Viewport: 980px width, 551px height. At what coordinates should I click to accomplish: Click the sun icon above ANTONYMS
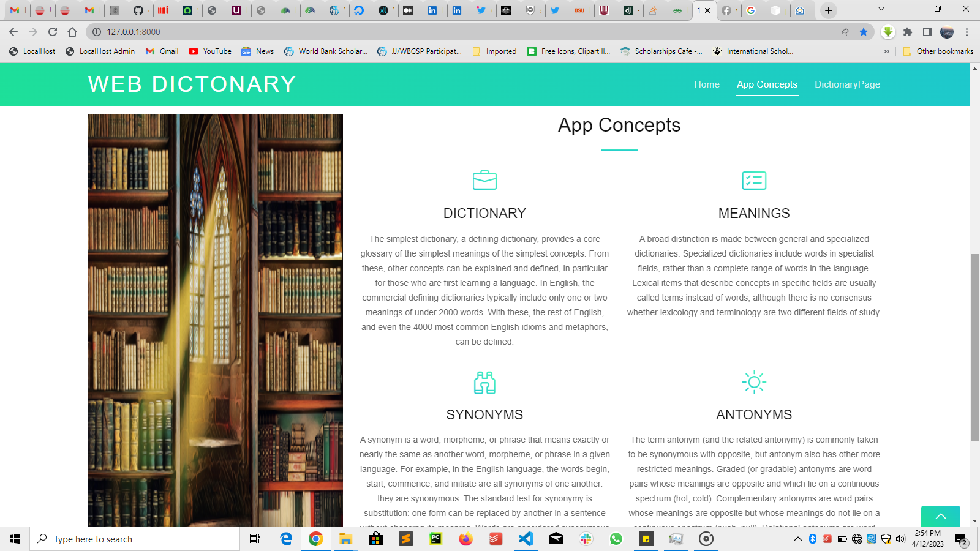754,382
